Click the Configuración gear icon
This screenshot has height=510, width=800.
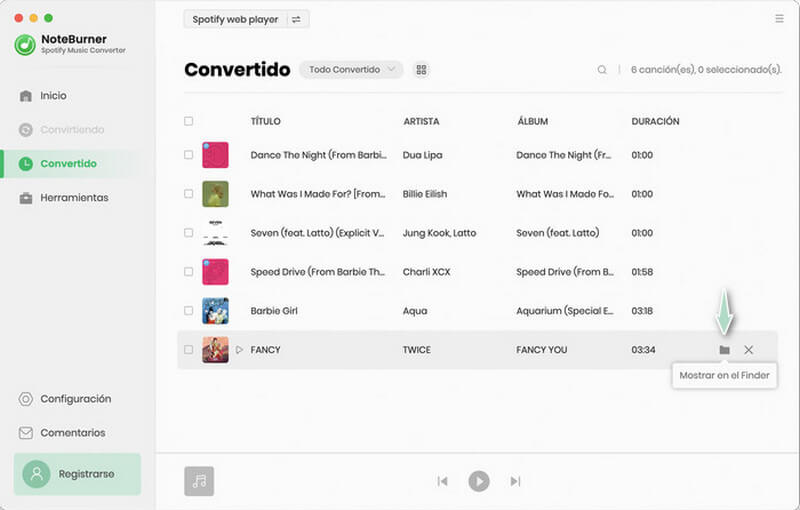[x=26, y=399]
